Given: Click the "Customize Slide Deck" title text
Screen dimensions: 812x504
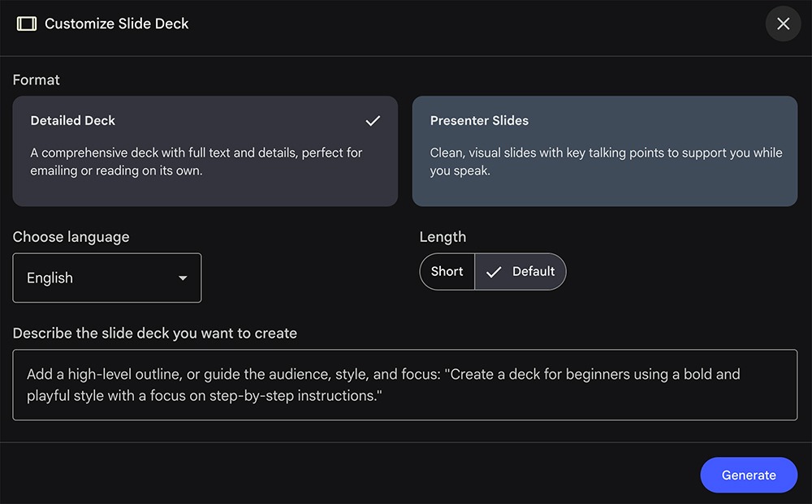Looking at the screenshot, I should tap(116, 24).
